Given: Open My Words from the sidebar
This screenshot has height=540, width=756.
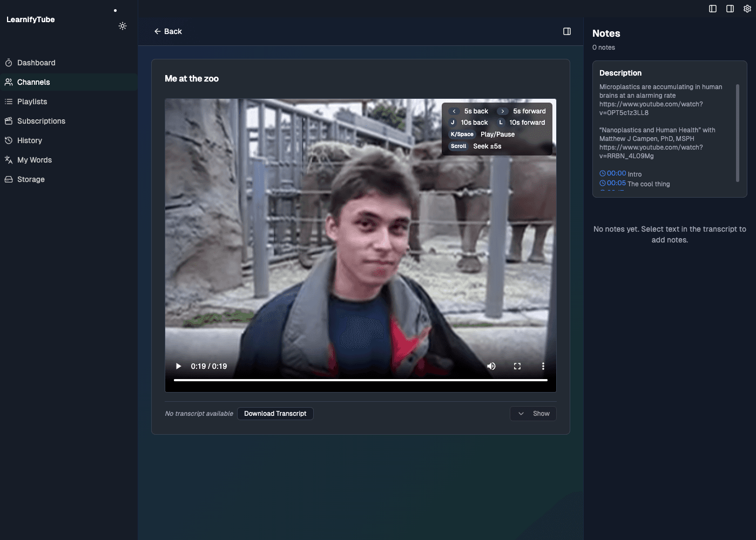Looking at the screenshot, I should point(34,160).
